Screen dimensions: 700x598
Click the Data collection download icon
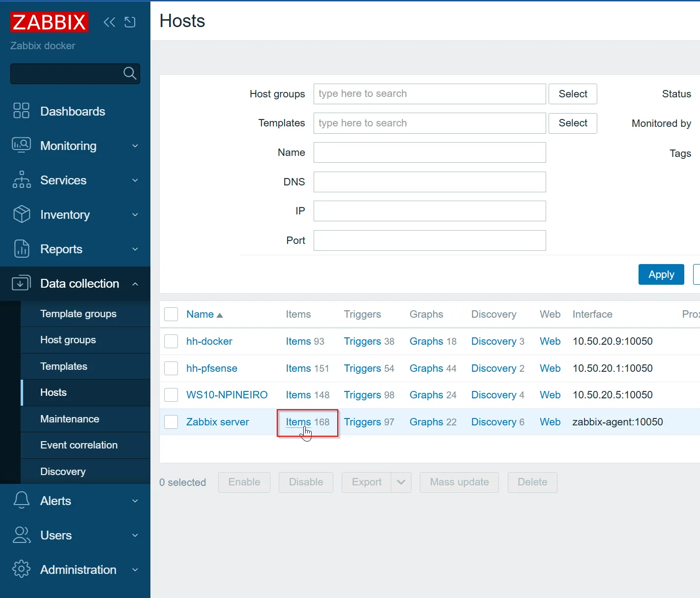pos(21,283)
